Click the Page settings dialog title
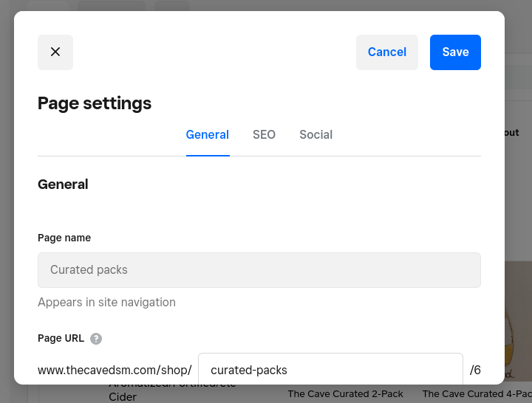The width and height of the screenshot is (532, 403). click(95, 103)
